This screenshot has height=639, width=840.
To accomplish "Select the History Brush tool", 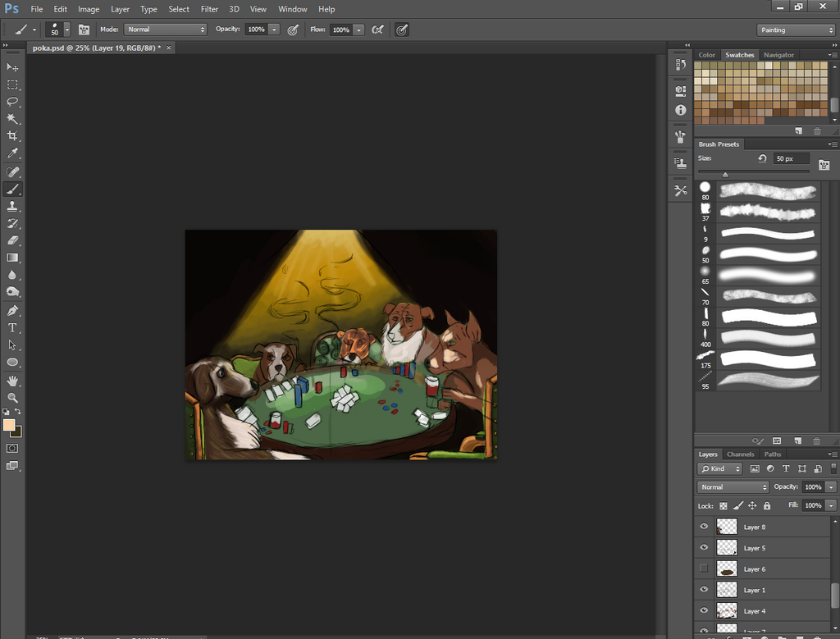I will (x=12, y=223).
